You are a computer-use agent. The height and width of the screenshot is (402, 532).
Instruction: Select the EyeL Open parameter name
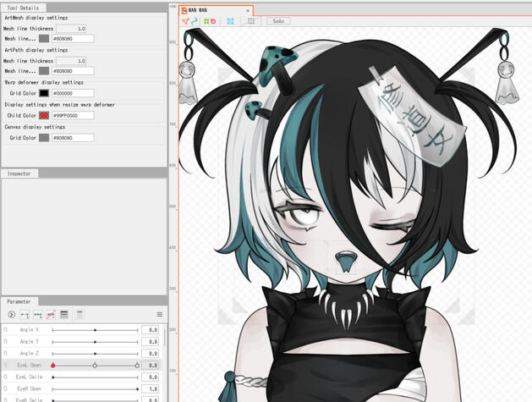click(x=29, y=365)
